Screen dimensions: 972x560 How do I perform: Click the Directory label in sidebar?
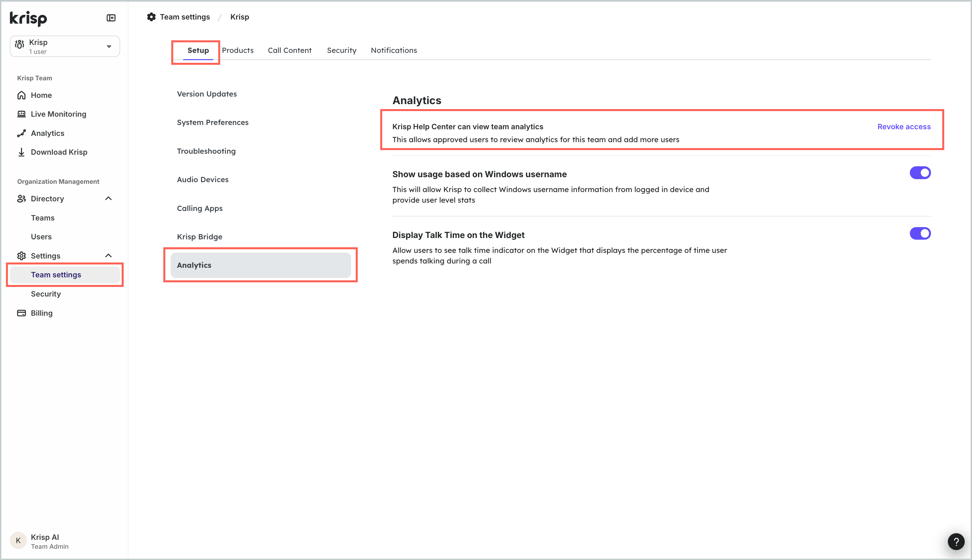tap(47, 198)
